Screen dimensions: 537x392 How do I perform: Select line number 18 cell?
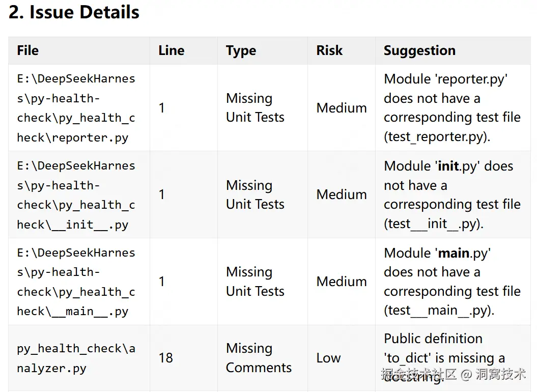pyautogui.click(x=166, y=358)
